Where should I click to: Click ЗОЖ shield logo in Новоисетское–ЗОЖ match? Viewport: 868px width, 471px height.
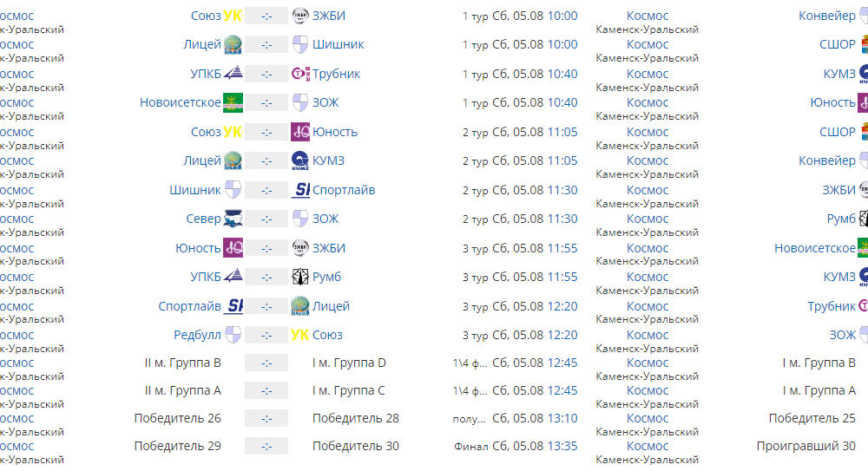pos(300,103)
